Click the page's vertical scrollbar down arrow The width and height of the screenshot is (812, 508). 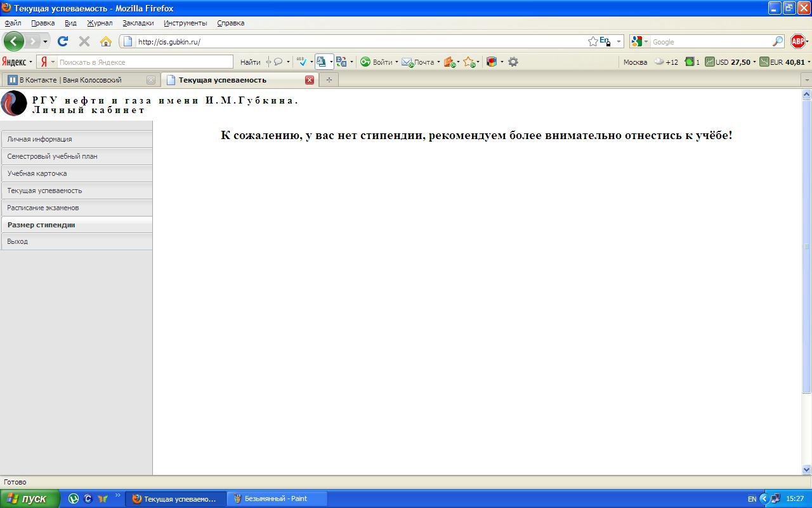coord(806,469)
